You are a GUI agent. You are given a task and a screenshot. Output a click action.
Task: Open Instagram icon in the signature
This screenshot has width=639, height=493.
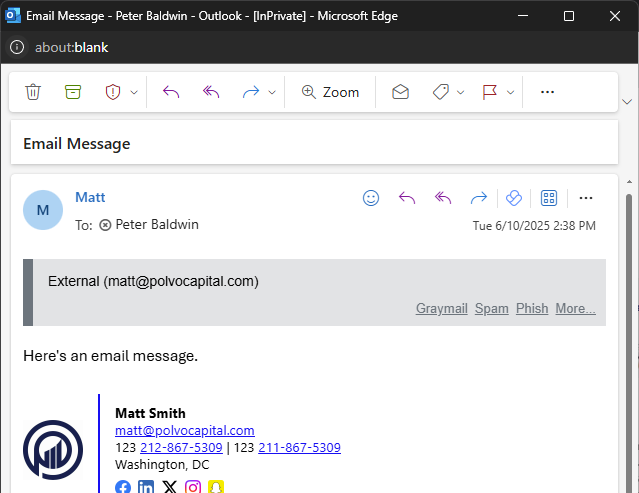193,488
